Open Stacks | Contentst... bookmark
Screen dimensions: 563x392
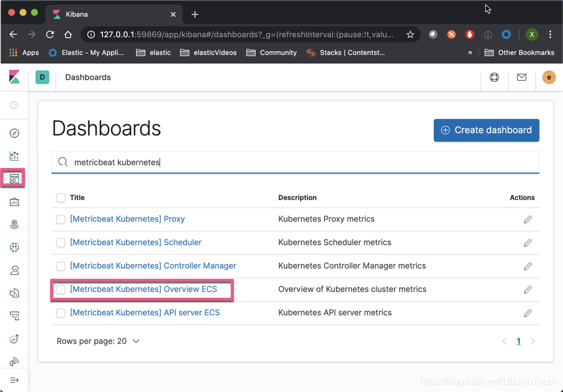[345, 53]
